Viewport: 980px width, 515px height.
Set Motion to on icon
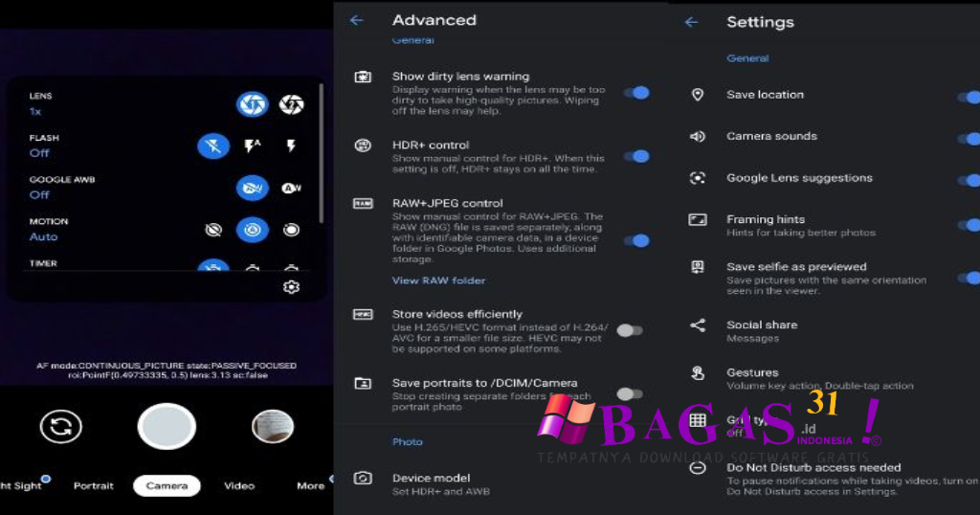coord(291,230)
